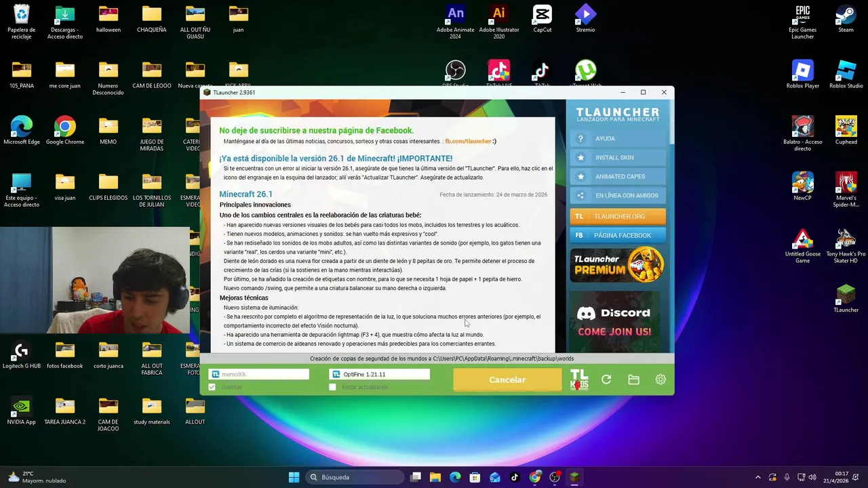Open Untitled Goose Game desktop icon

(803, 245)
